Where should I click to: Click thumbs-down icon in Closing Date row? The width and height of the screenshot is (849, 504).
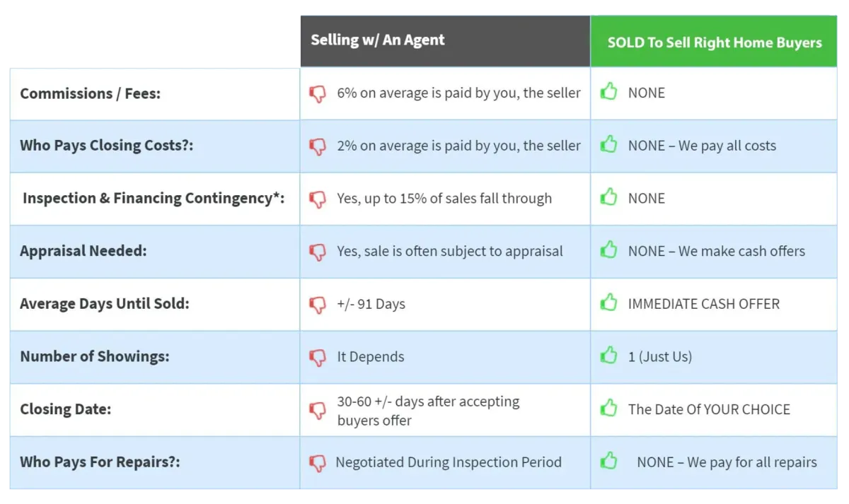pos(318,411)
